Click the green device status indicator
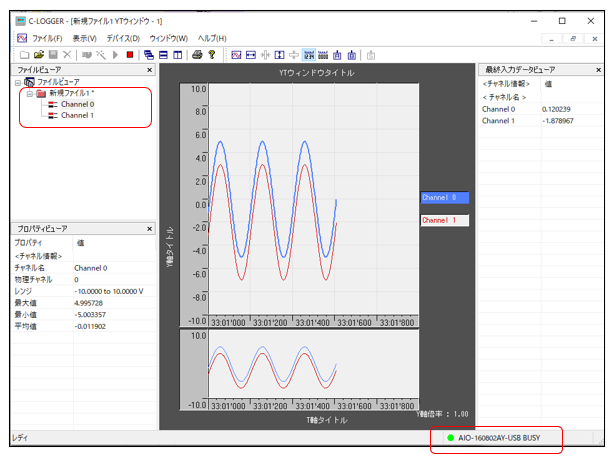The height and width of the screenshot is (459, 611). [x=450, y=439]
